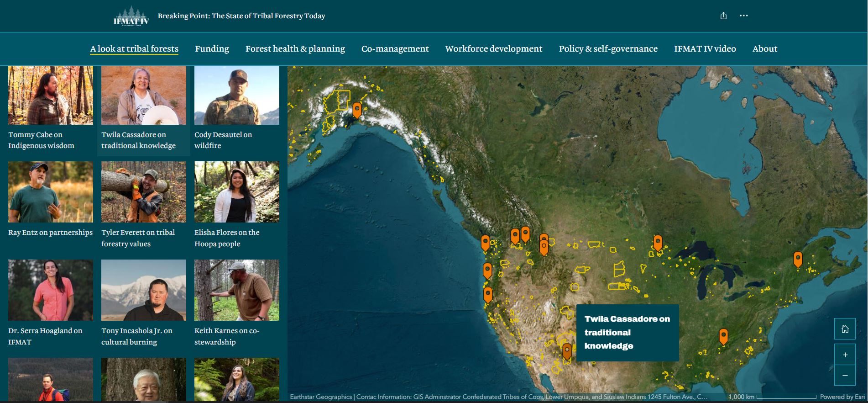
Task: Open the more options ellipsis menu
Action: [744, 16]
